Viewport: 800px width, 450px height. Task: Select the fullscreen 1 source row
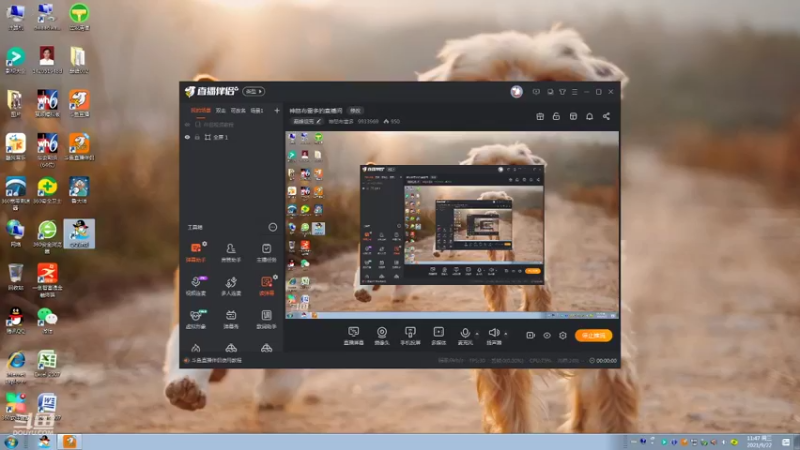pyautogui.click(x=232, y=137)
